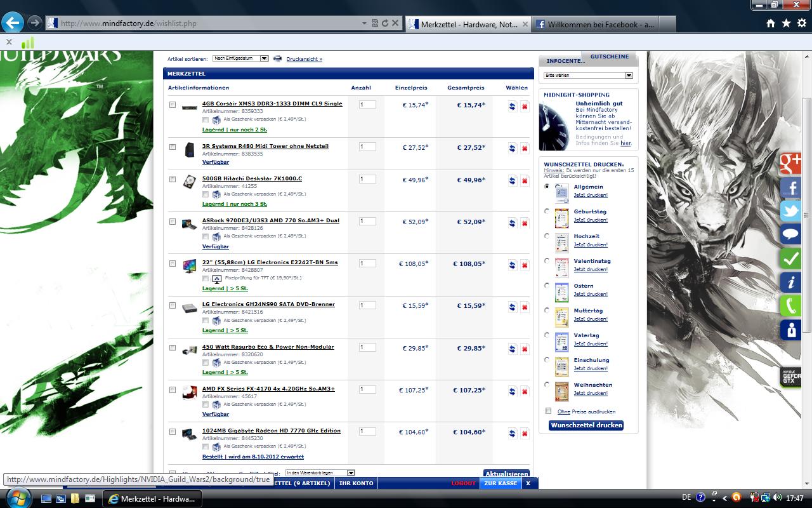812x508 pixels.
Task: Open the chat speech-bubble side icon
Action: coord(790,235)
